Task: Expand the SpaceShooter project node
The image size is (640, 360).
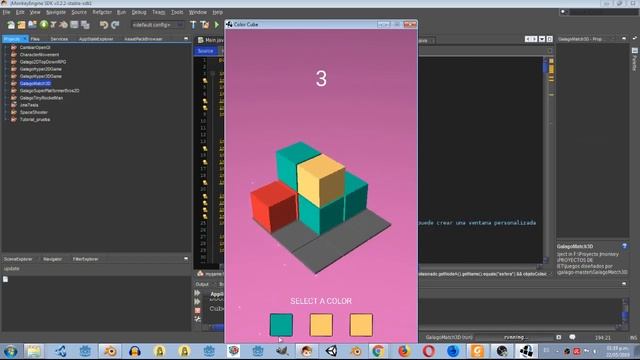Action: click(x=5, y=112)
